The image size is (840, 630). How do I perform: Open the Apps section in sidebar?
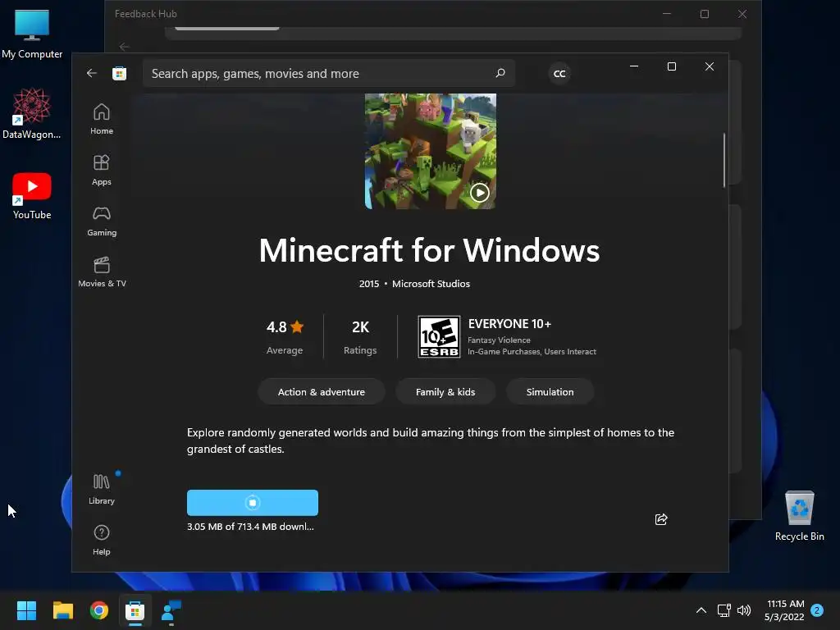pos(101,170)
